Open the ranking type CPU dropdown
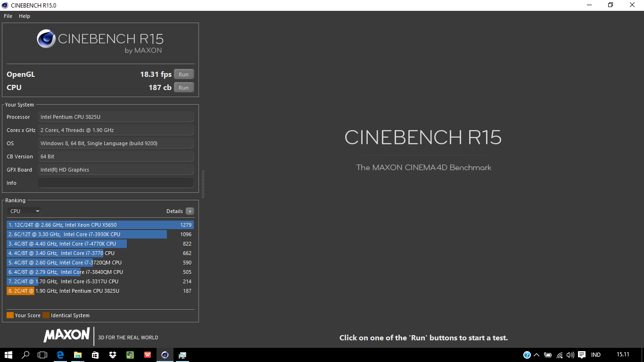 [x=24, y=211]
